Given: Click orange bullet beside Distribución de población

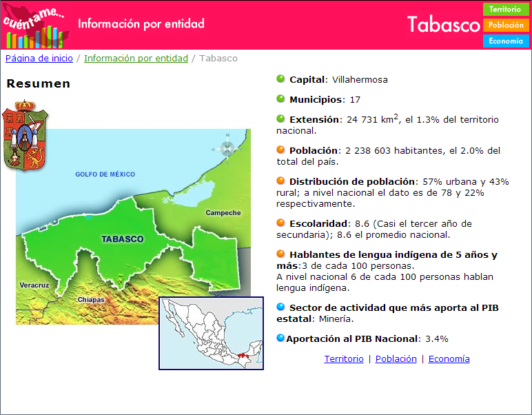Looking at the screenshot, I should [x=280, y=181].
